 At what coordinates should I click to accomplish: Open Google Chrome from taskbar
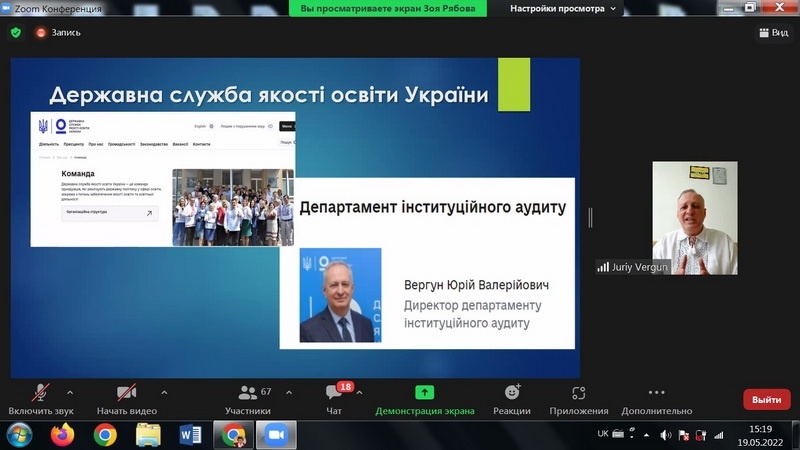[x=105, y=435]
